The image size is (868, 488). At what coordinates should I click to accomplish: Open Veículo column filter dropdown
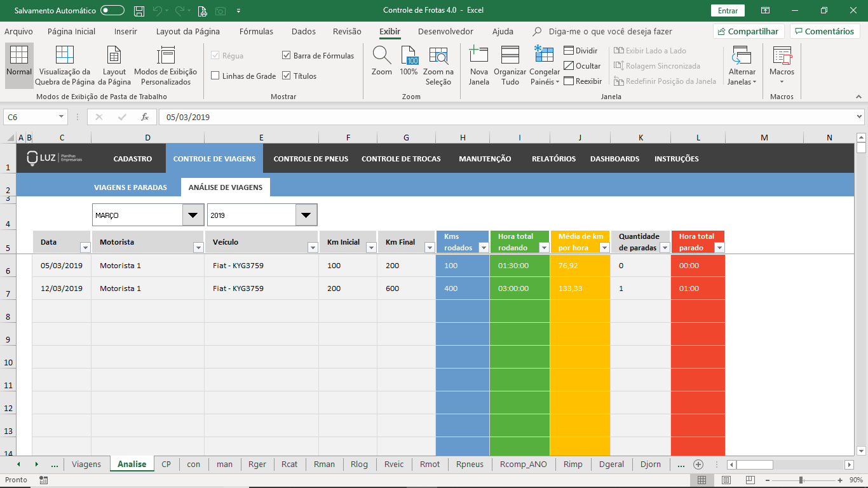[313, 248]
